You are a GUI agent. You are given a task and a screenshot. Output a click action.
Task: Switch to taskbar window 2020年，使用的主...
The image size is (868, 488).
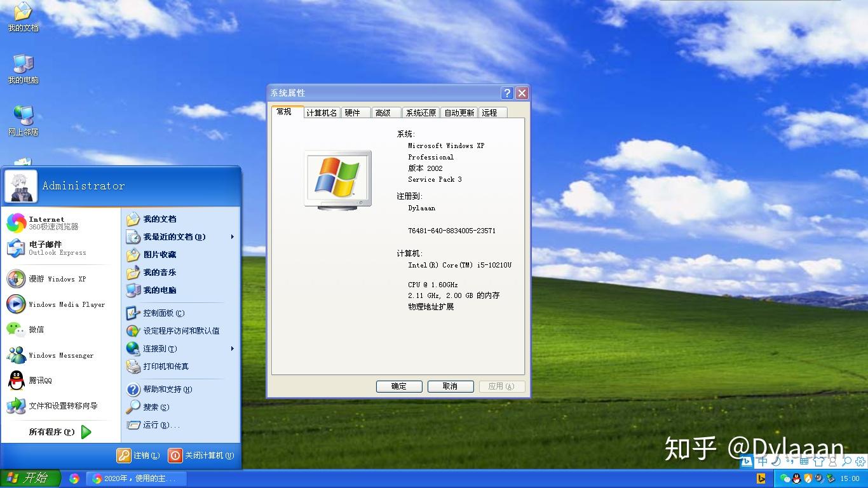[137, 478]
